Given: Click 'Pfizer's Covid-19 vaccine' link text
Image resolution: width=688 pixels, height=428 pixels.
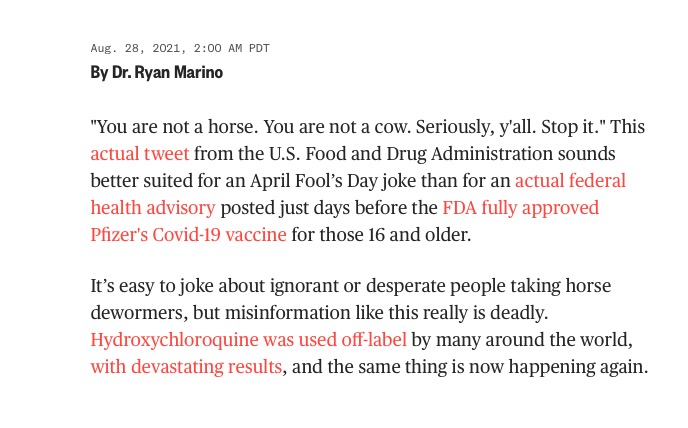Looking at the screenshot, I should (x=188, y=235).
